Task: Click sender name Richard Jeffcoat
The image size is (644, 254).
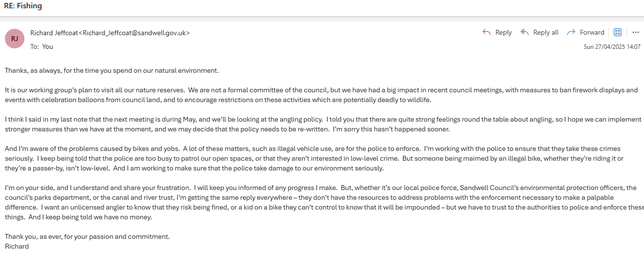Action: [54, 33]
